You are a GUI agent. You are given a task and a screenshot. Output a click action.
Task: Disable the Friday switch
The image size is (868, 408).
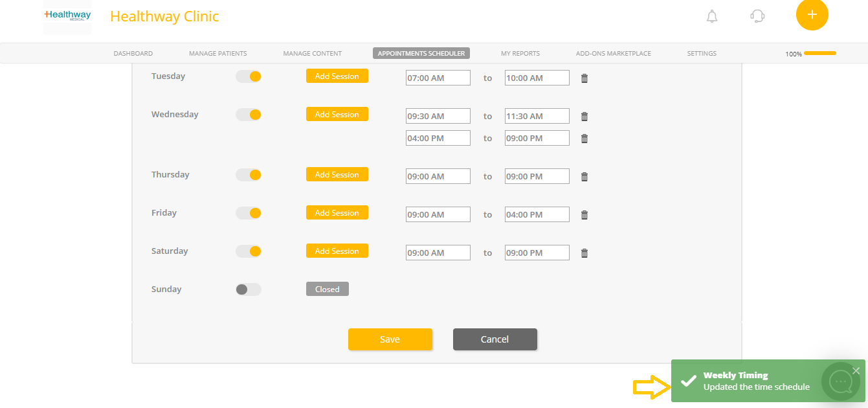pyautogui.click(x=249, y=213)
